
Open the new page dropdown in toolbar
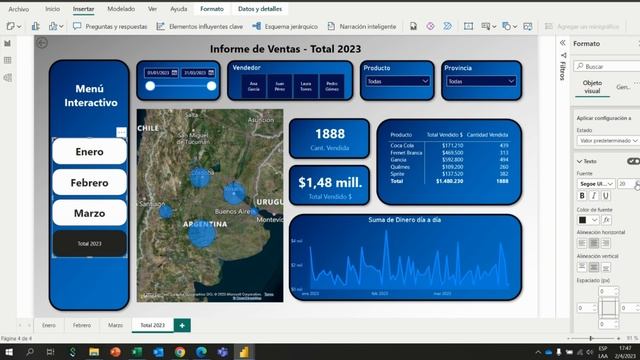(x=13, y=27)
